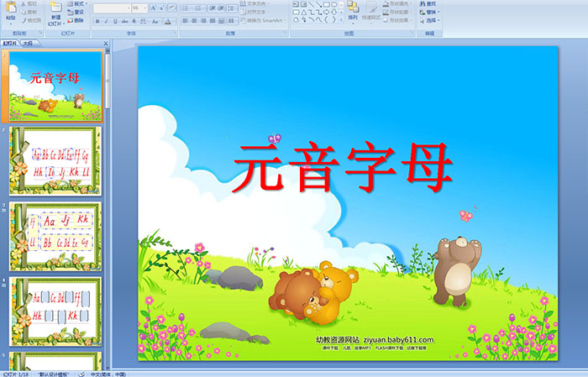The width and height of the screenshot is (588, 377).
Task: Click Find (查找) binoculars button
Action: pos(428,3)
